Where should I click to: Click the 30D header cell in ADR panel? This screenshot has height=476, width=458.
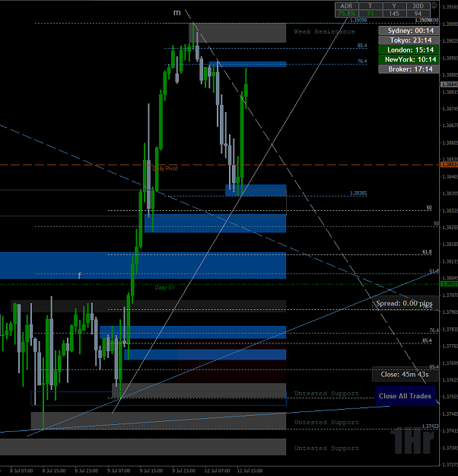[x=418, y=6]
